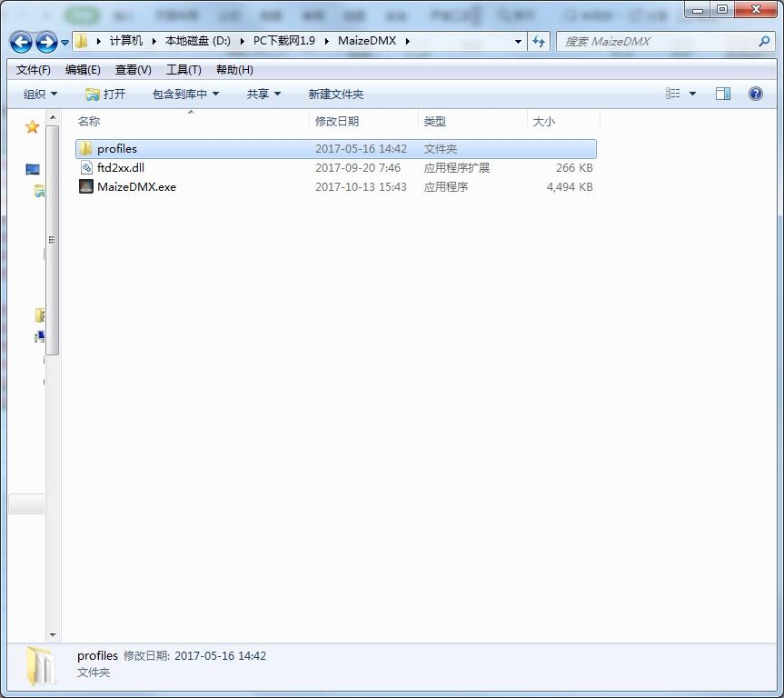Close the Explorer window
Viewport: 784px width, 698px height.
(x=756, y=9)
